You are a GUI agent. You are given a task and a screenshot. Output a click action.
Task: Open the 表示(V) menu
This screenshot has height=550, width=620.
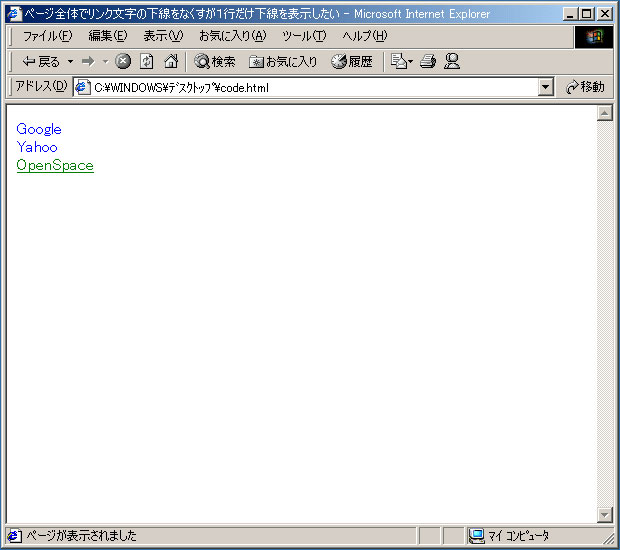point(163,36)
